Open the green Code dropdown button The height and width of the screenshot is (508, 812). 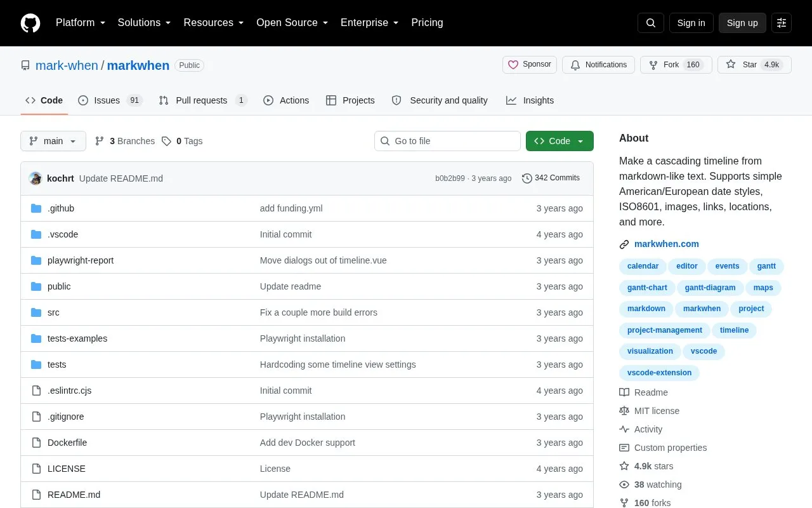coord(560,141)
